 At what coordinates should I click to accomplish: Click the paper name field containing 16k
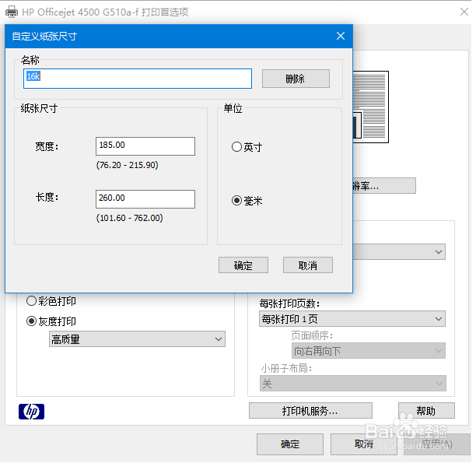click(138, 79)
